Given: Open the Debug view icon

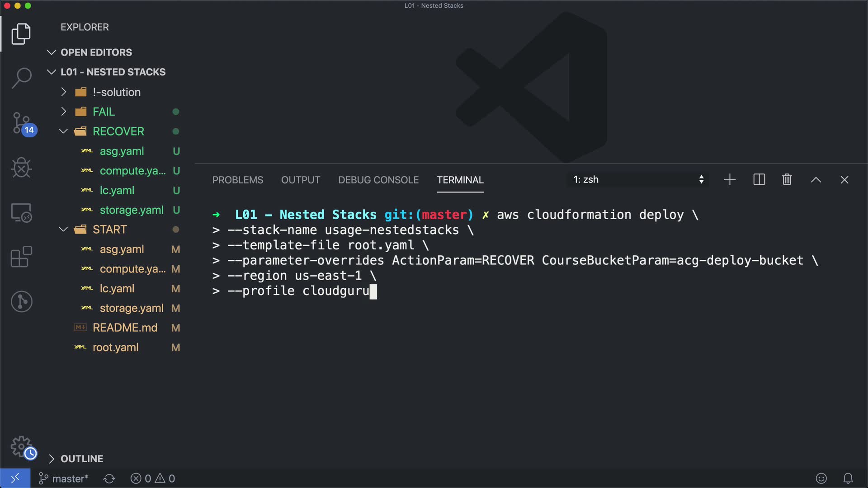Looking at the screenshot, I should tap(21, 168).
